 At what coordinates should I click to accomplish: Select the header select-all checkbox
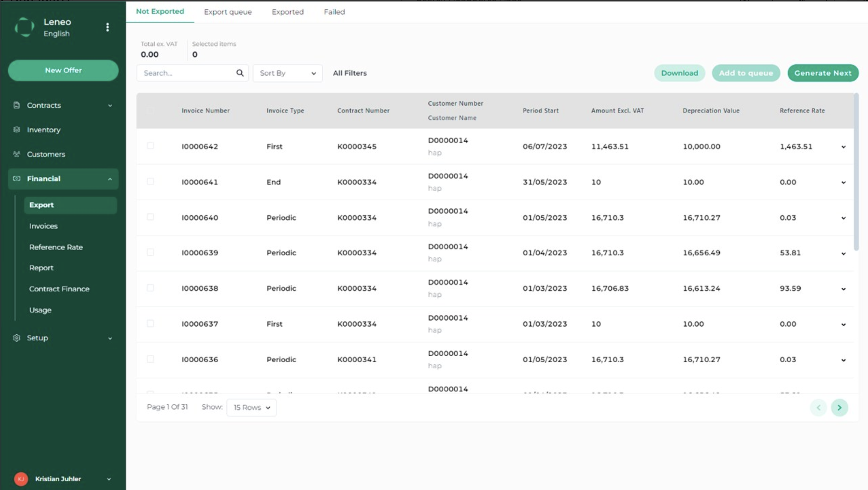pos(150,111)
